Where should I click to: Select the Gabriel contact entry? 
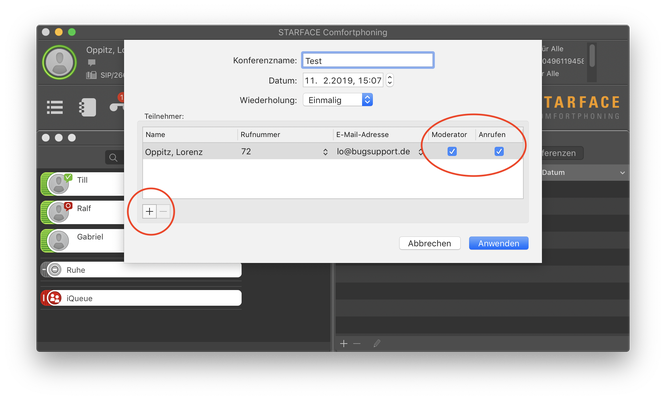[x=83, y=241]
